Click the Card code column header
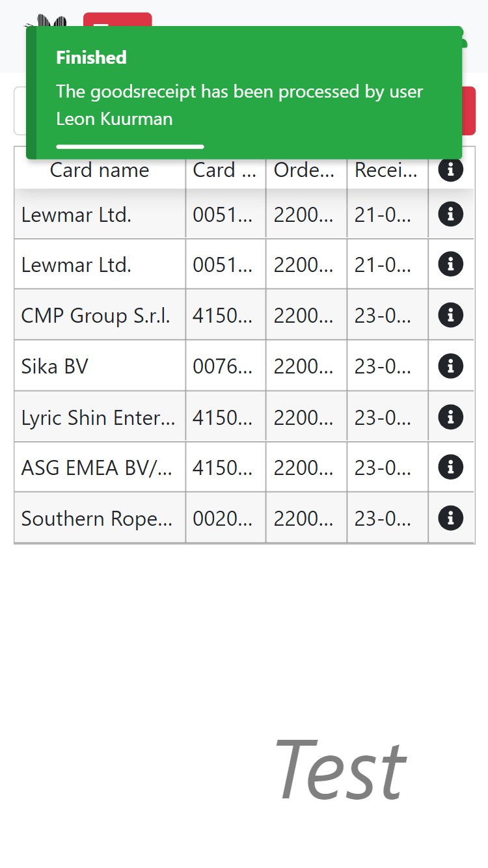The height and width of the screenshot is (868, 488). (x=226, y=170)
